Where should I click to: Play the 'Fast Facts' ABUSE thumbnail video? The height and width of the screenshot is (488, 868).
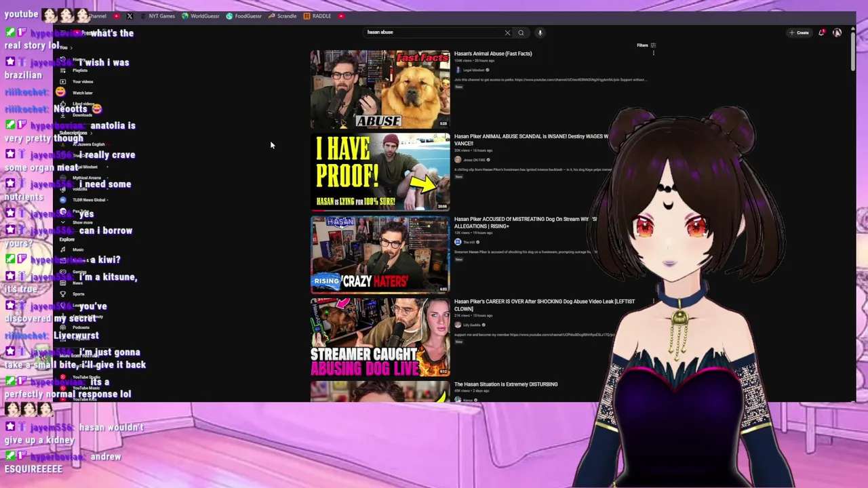(x=380, y=89)
